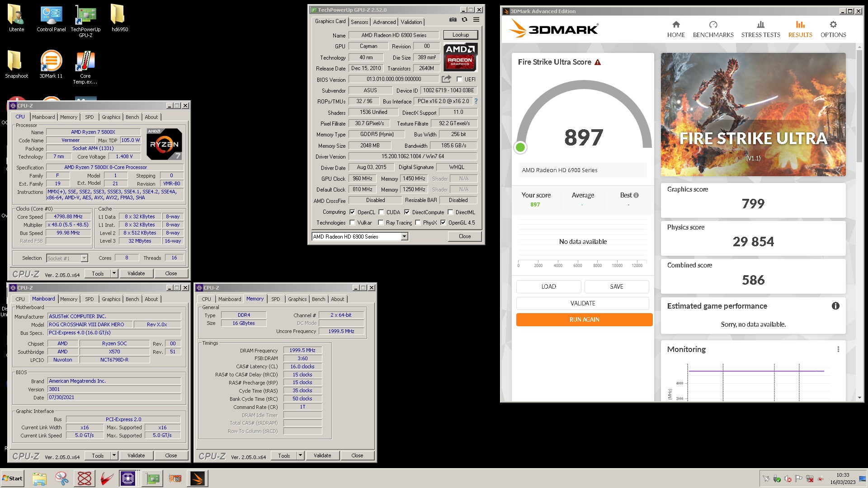Open the TechPowerUp GPU-Z desktop shortcut
The height and width of the screenshot is (488, 868).
(x=85, y=21)
